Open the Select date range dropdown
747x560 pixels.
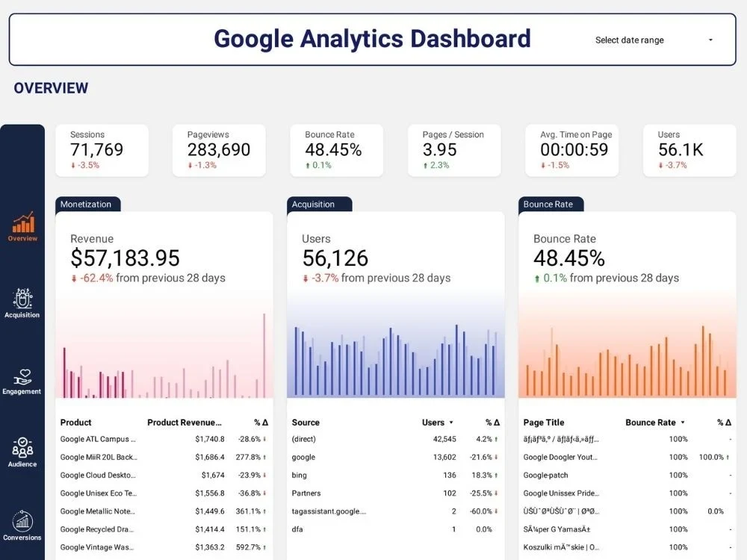(654, 40)
